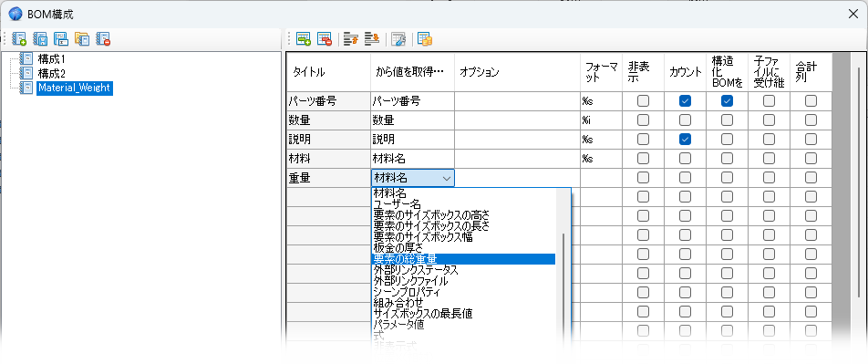Choose 要素のサイズボックスの長さ from dropdown
868x364 pixels.
click(464, 226)
